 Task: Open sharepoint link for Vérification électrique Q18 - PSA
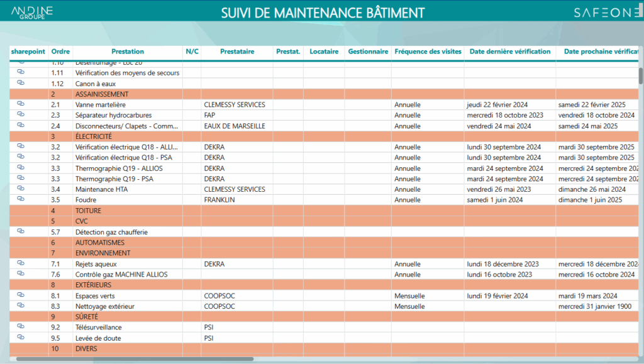point(21,157)
